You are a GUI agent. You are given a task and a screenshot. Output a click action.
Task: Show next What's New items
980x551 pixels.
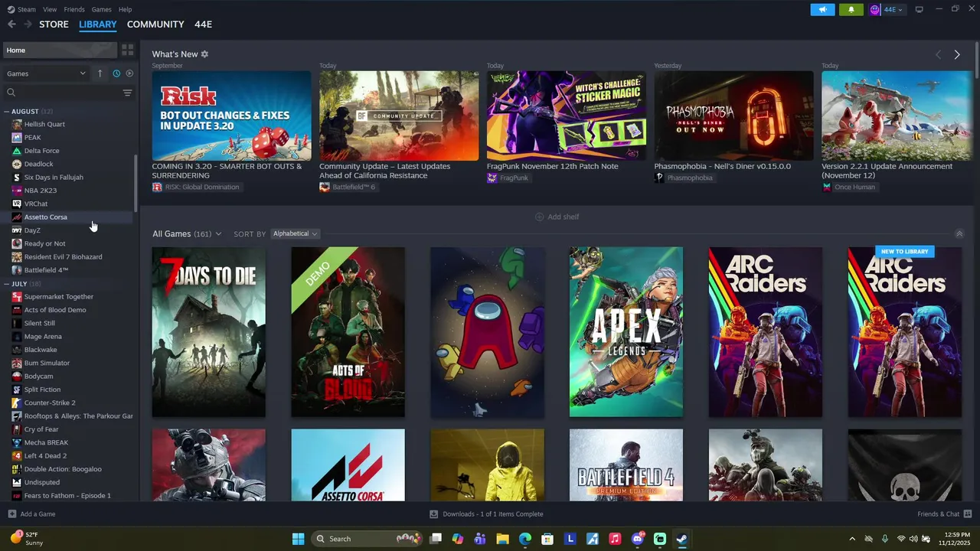957,54
